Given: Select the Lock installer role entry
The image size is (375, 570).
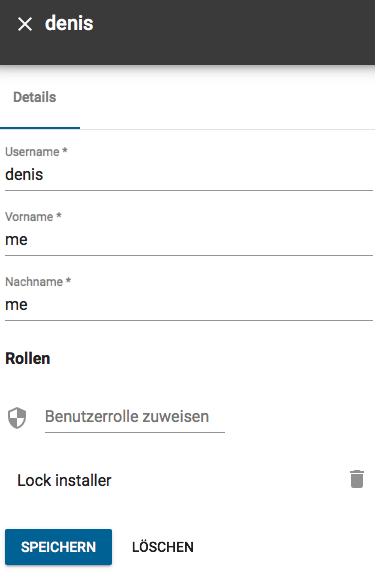Looking at the screenshot, I should click(x=64, y=481).
